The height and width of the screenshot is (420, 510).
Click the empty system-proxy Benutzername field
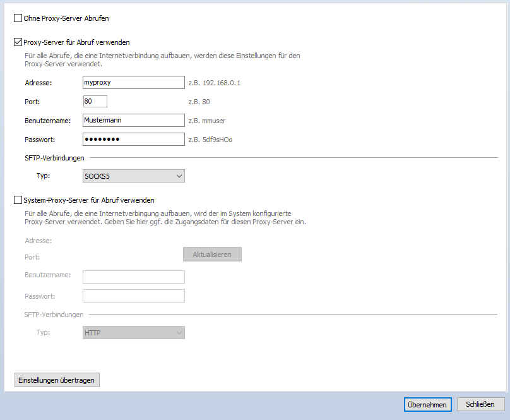[x=133, y=277]
